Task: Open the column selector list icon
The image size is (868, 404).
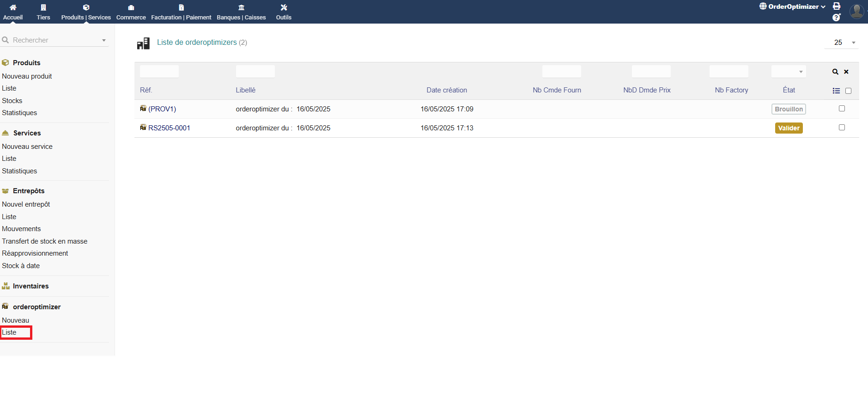Action: [836, 91]
